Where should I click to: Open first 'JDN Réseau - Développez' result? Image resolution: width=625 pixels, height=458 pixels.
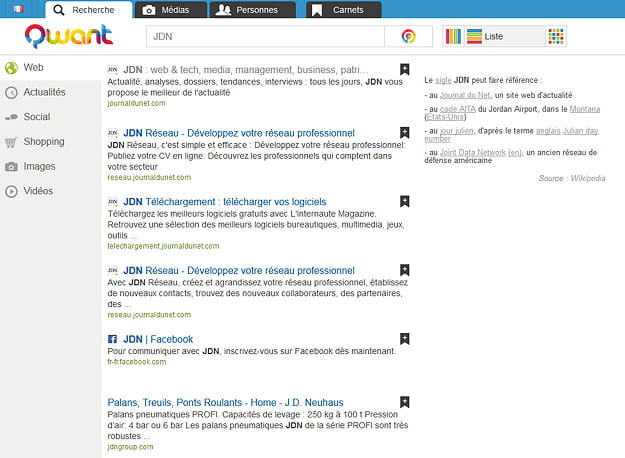(x=239, y=133)
